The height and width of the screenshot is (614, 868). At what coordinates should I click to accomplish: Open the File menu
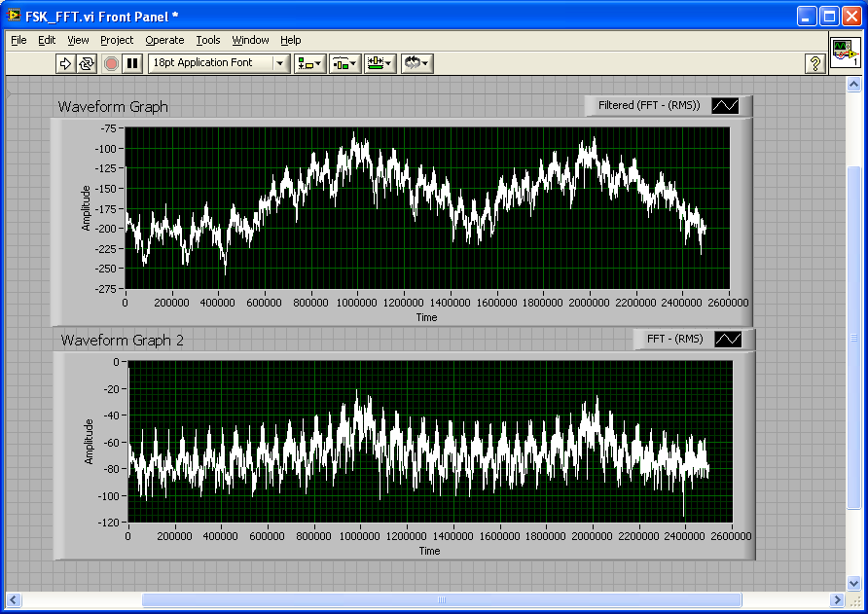point(18,40)
